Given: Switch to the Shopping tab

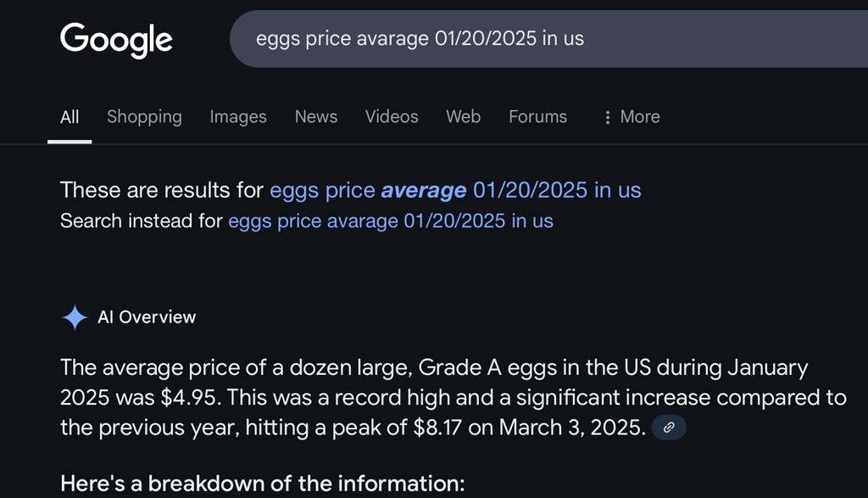Looking at the screenshot, I should click(144, 117).
